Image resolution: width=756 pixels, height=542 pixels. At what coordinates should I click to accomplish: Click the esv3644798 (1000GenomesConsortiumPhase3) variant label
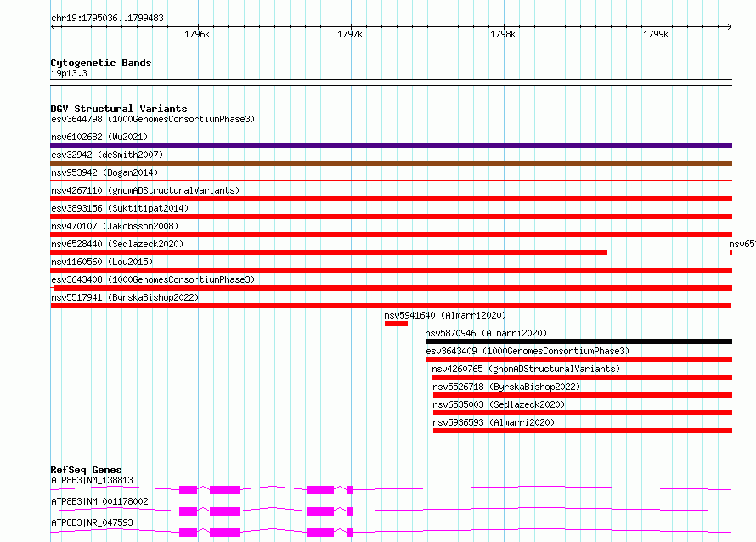(153, 119)
